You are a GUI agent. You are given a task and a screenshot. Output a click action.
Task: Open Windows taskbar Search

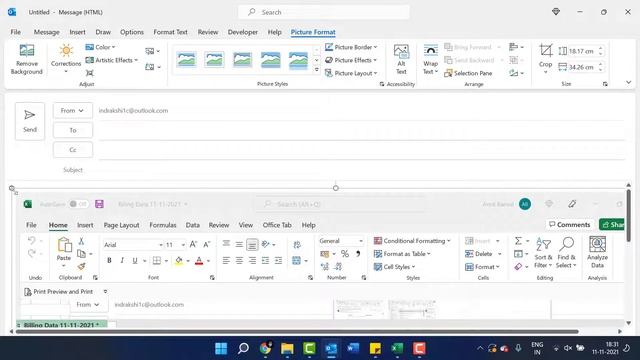click(243, 349)
